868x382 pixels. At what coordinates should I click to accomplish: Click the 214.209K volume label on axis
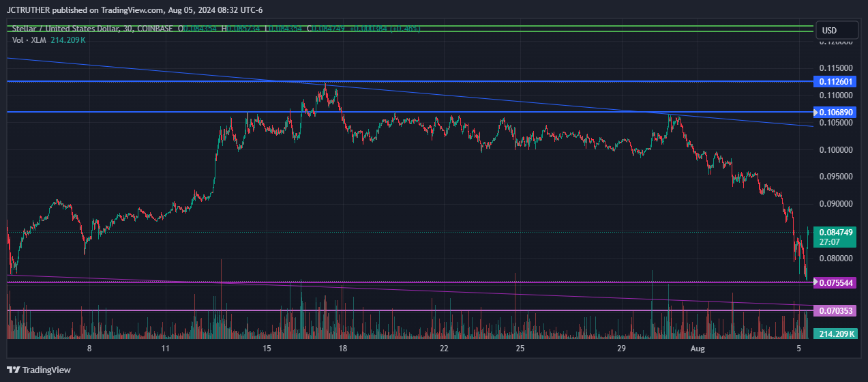[836, 334]
